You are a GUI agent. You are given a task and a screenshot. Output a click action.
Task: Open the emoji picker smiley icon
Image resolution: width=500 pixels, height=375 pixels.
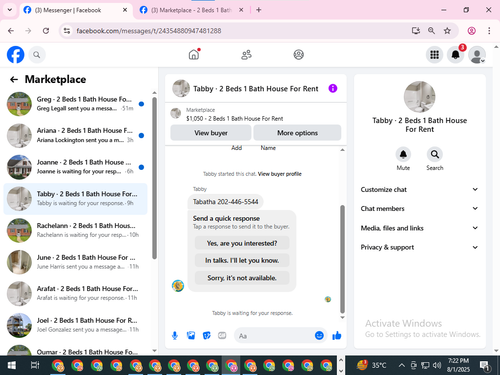319,335
